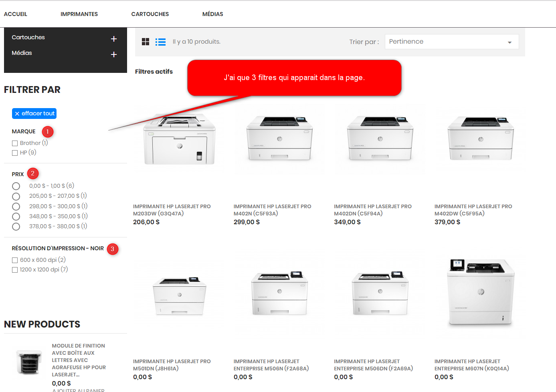The width and height of the screenshot is (556, 392).
Task: Switch to list view layout
Action: point(160,42)
